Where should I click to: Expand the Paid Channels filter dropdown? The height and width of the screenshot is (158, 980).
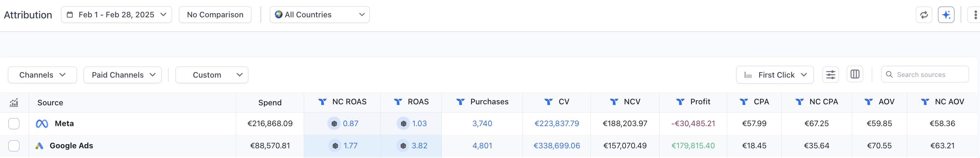click(122, 75)
